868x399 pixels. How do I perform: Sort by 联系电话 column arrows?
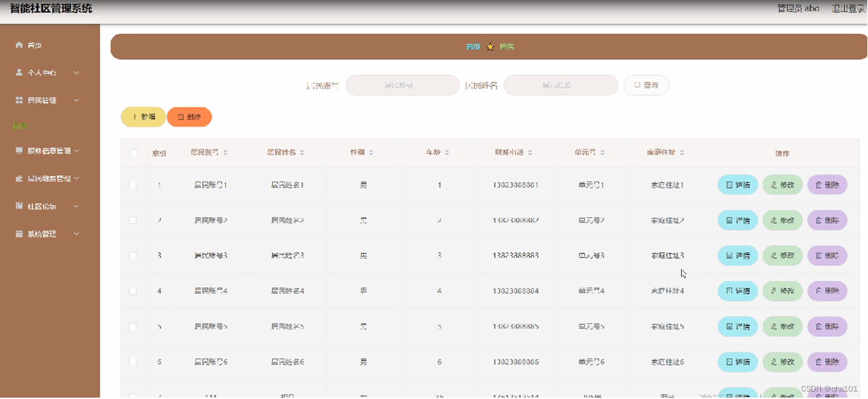(x=530, y=153)
